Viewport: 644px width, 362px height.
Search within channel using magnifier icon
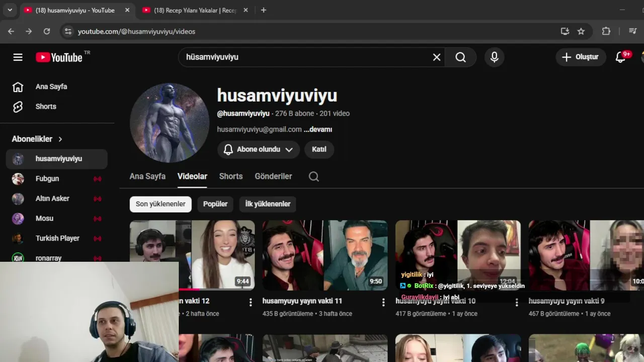pos(314,176)
